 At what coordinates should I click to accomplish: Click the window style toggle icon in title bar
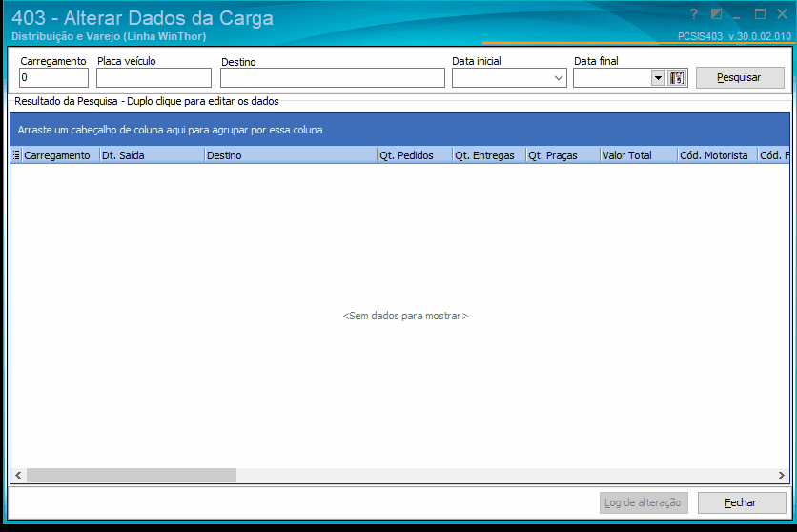pos(716,14)
